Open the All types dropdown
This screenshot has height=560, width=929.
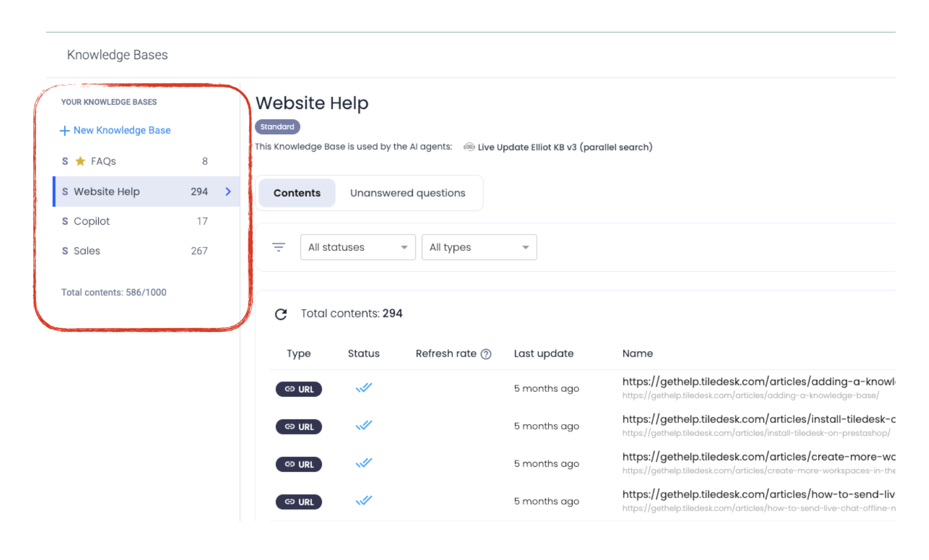point(479,247)
